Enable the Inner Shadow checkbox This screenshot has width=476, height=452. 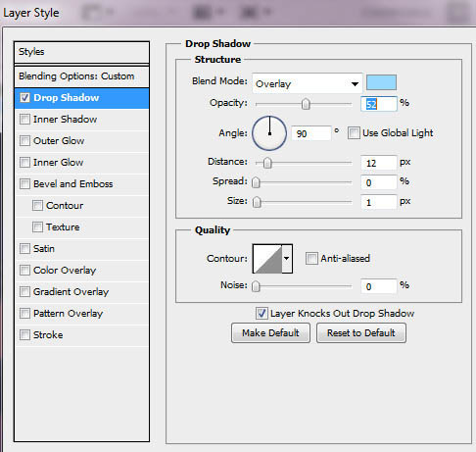(24, 119)
